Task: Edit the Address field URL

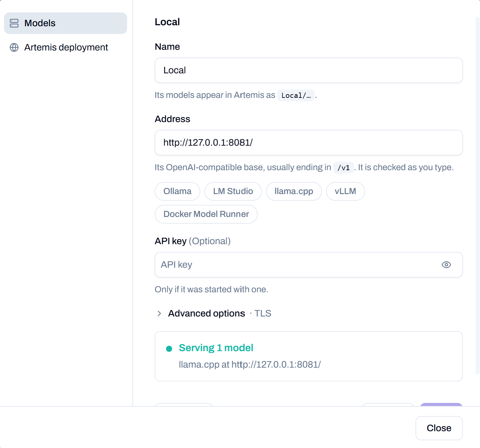Action: 309,143
